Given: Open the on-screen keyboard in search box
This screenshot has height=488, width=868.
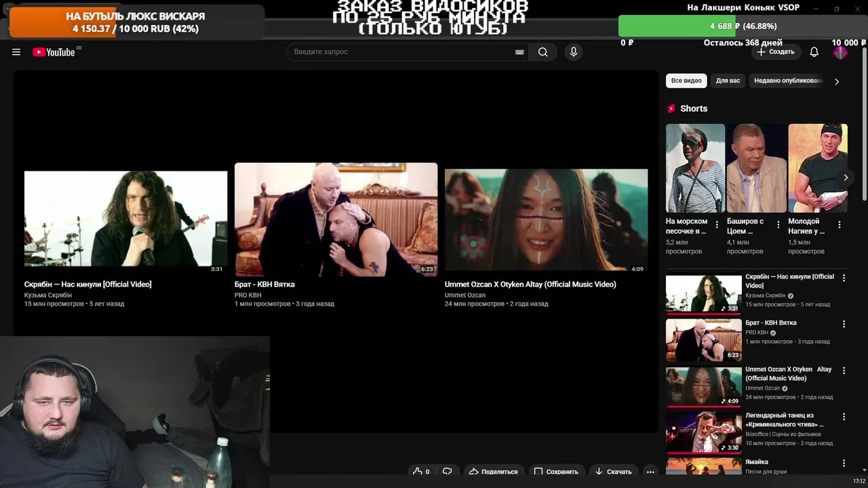Looking at the screenshot, I should click(519, 52).
